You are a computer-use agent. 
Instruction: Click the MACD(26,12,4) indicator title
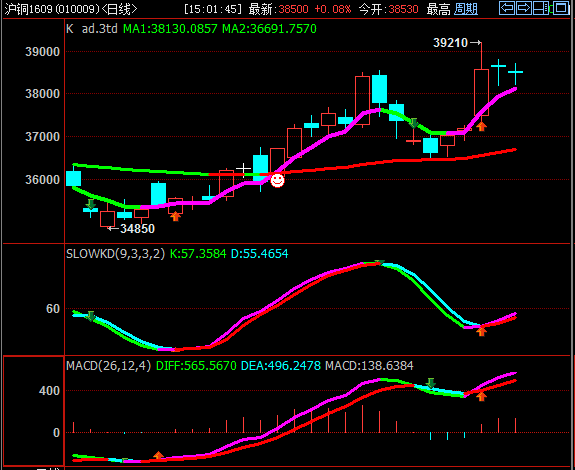point(109,366)
